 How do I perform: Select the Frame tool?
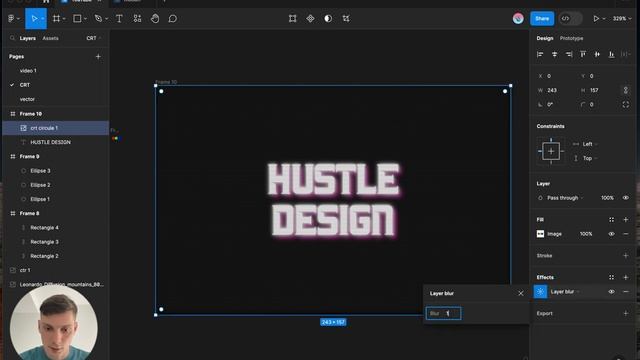click(x=56, y=18)
